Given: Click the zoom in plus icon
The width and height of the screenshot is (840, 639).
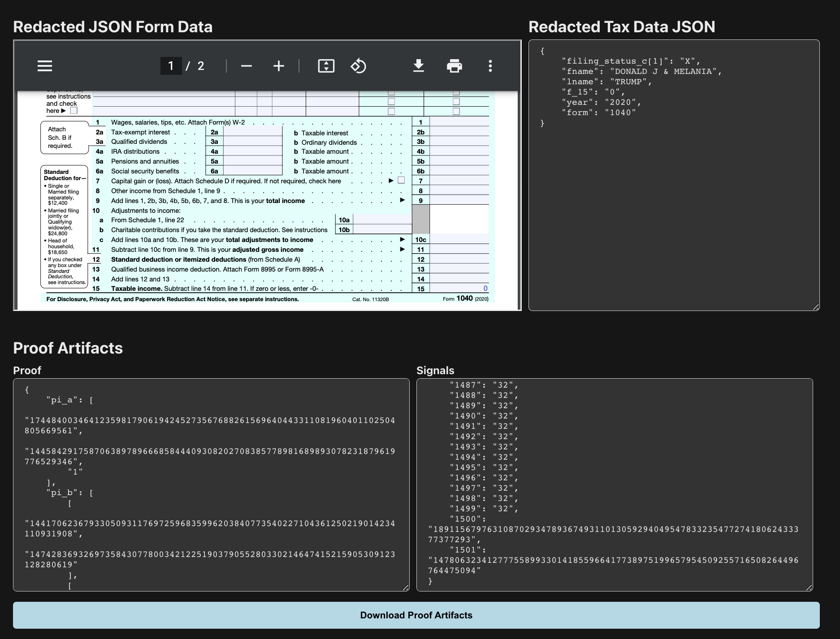Looking at the screenshot, I should [x=279, y=66].
